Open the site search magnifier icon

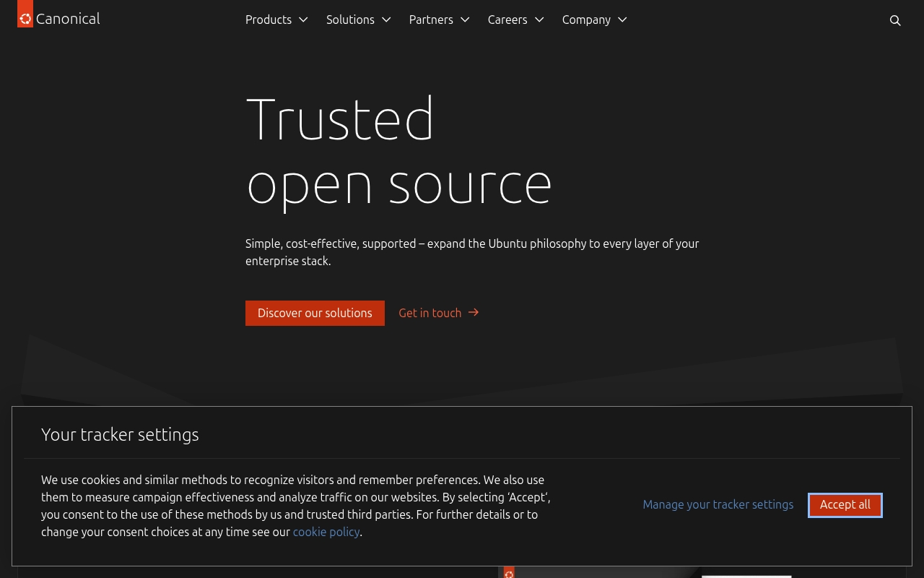pos(895,20)
